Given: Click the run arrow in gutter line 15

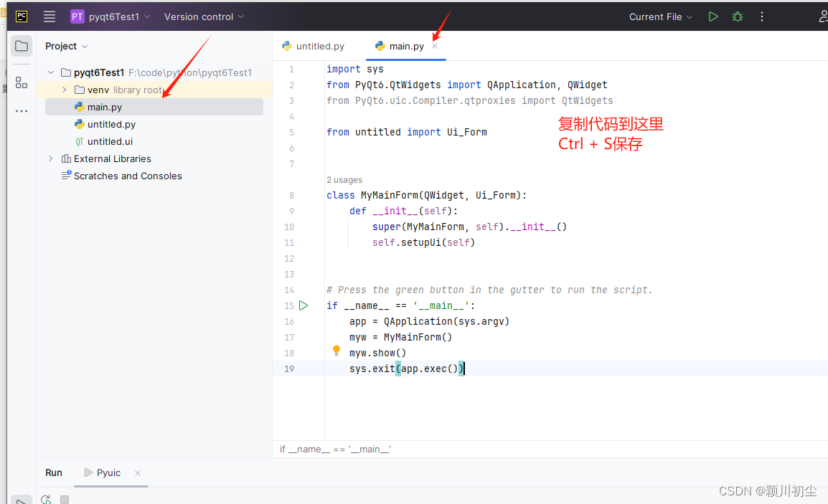Looking at the screenshot, I should (x=303, y=305).
